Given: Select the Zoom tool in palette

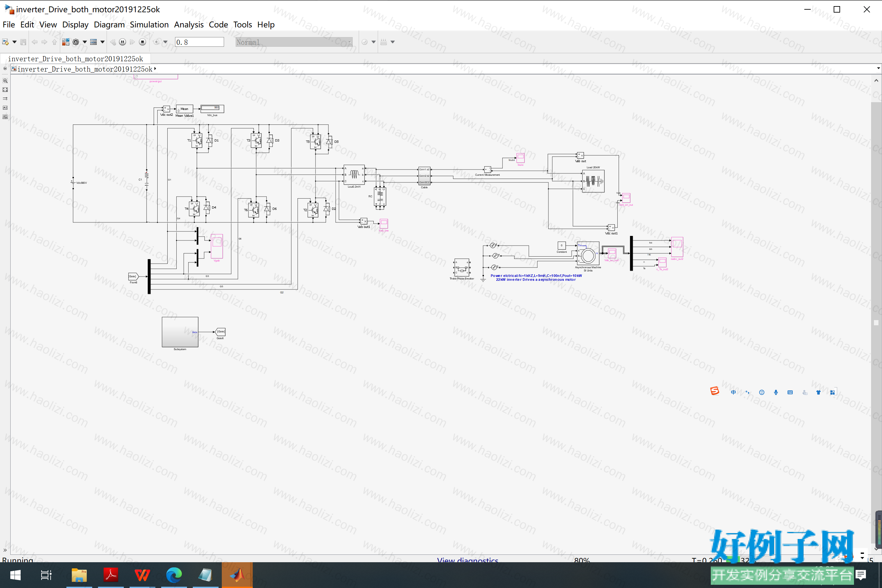Looking at the screenshot, I should (5, 81).
